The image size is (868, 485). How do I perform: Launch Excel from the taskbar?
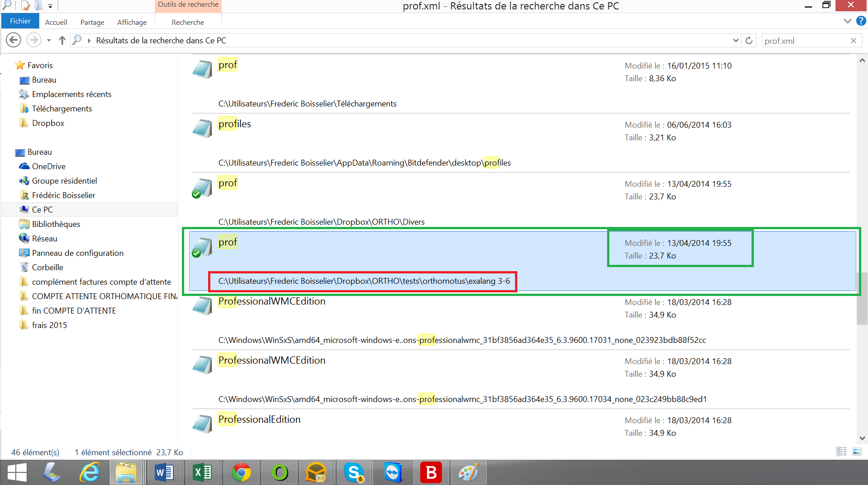tap(203, 472)
